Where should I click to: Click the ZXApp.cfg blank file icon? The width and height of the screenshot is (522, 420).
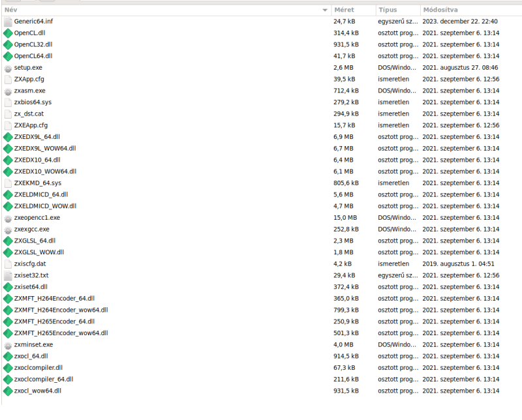8,79
